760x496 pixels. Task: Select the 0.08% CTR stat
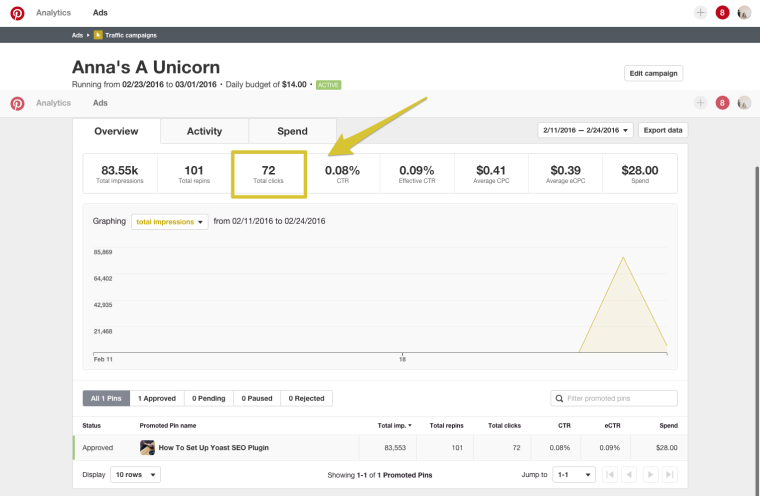[x=342, y=174]
